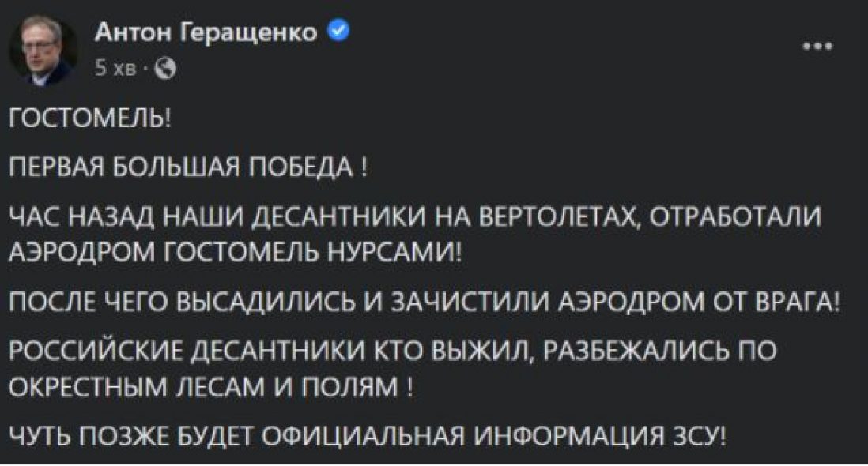Open the Антон Геращенко author name link
This screenshot has height=466, width=868.
pos(206,32)
